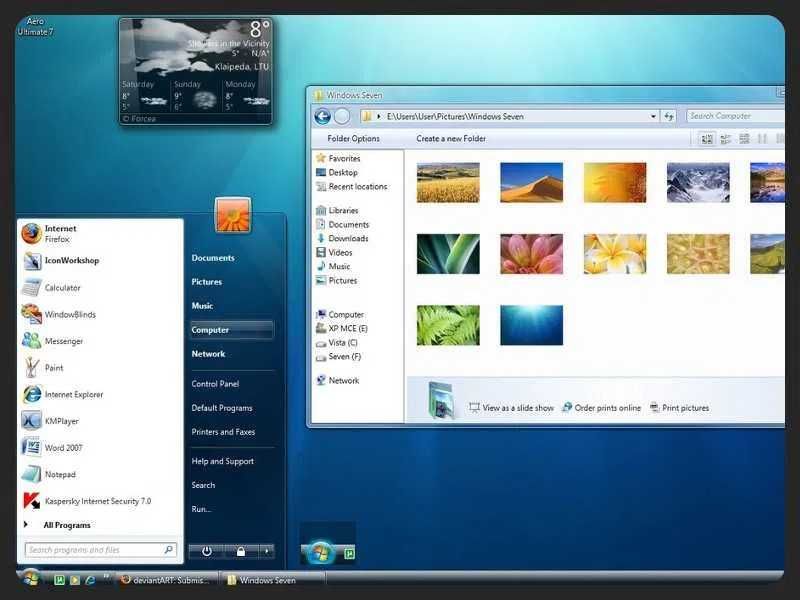This screenshot has height=600, width=800.
Task: Expand All Programs list
Action: coord(66,525)
